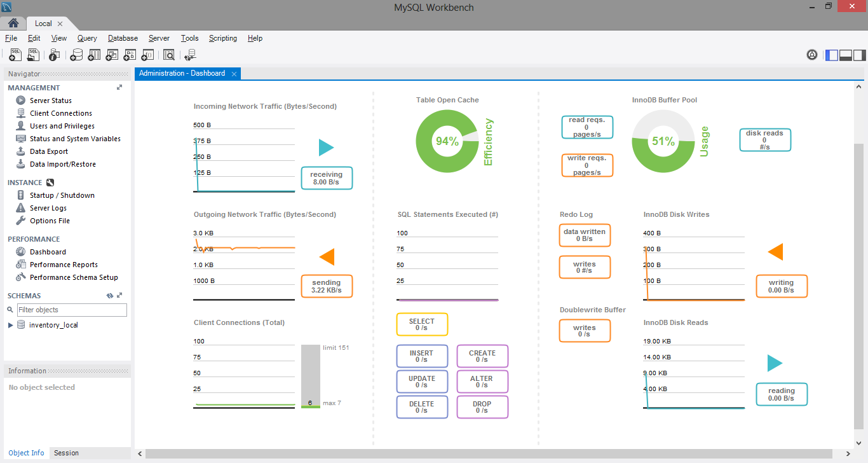Screen dimensions: 868x463
Task: Create a new schema
Action: (76, 55)
